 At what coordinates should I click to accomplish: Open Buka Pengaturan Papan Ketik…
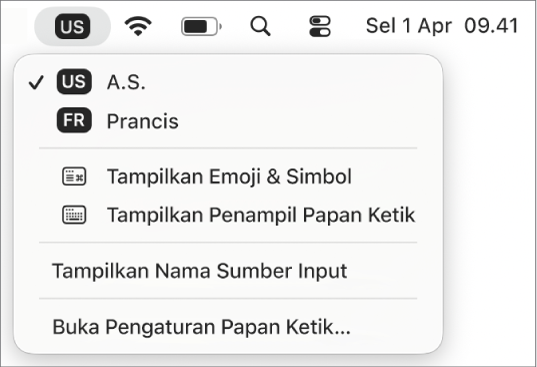[228, 327]
